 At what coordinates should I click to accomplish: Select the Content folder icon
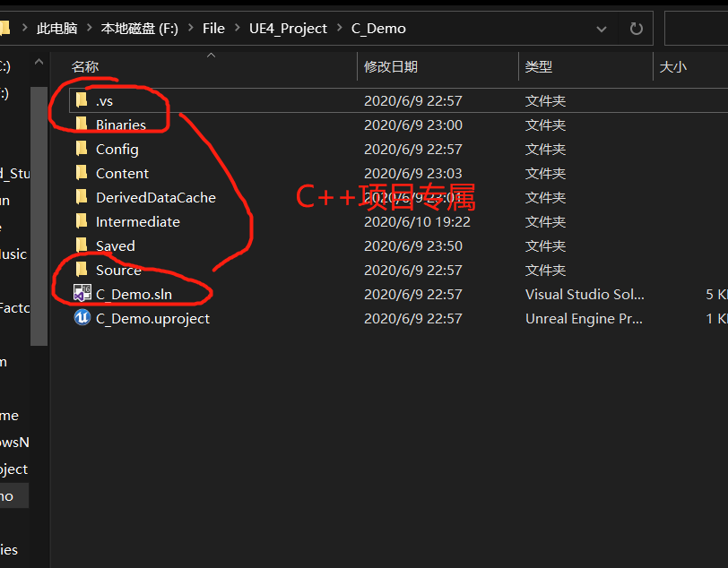tap(82, 173)
